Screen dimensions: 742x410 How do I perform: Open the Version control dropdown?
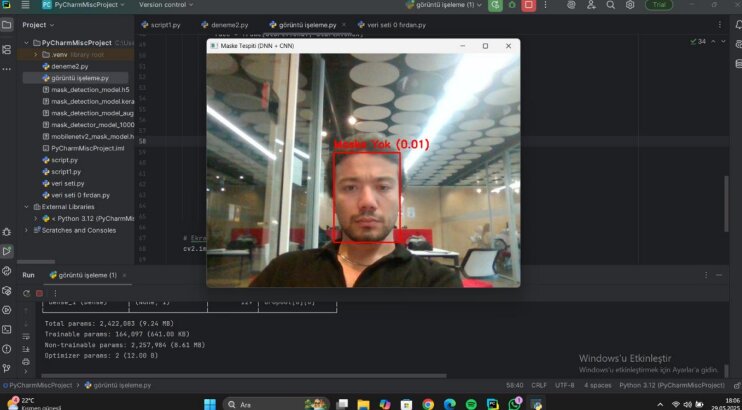(166, 5)
